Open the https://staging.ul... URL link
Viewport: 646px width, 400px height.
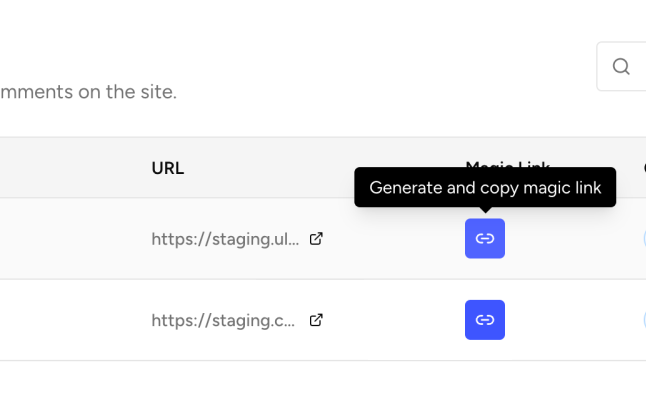coord(225,239)
